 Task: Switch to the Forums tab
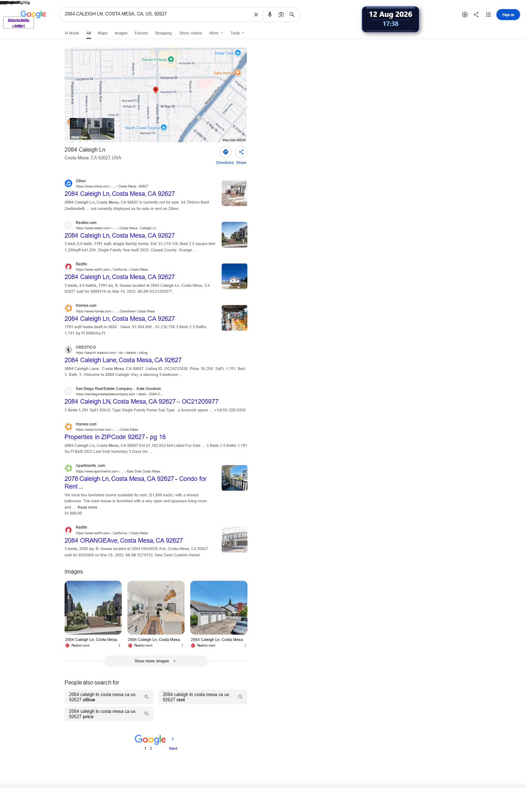click(x=141, y=33)
